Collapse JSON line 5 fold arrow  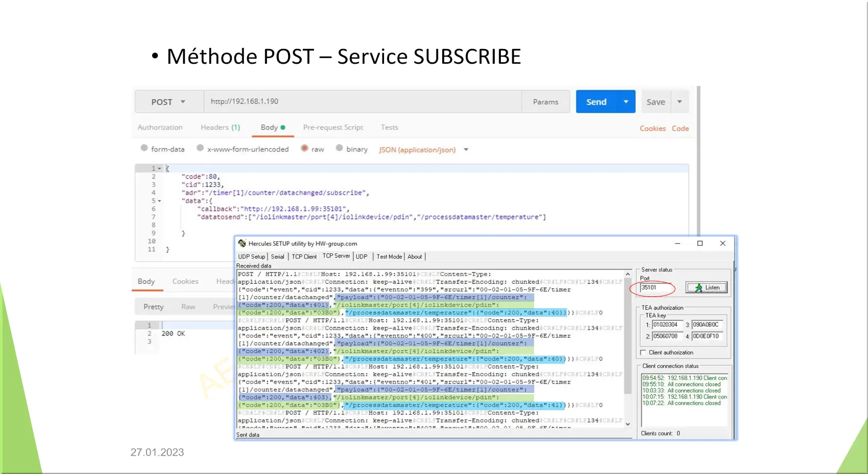159,201
